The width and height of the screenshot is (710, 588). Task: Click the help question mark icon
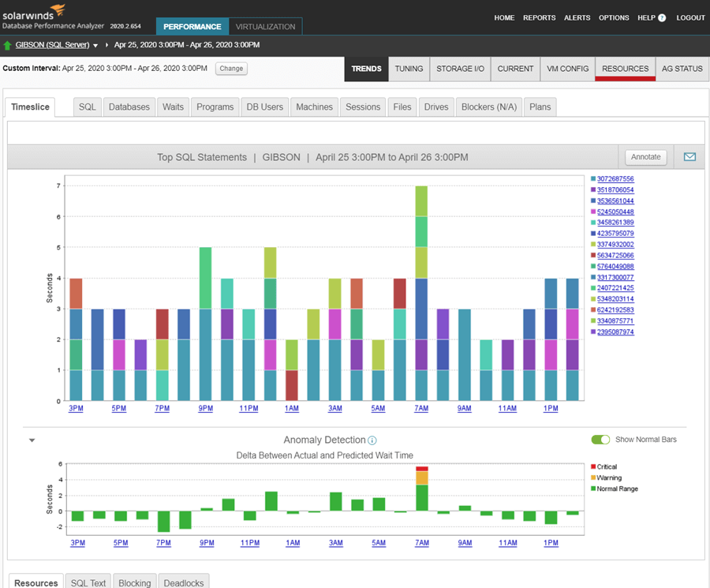click(662, 17)
